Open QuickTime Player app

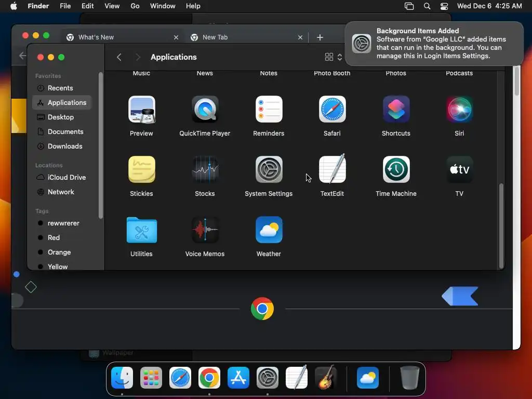205,109
